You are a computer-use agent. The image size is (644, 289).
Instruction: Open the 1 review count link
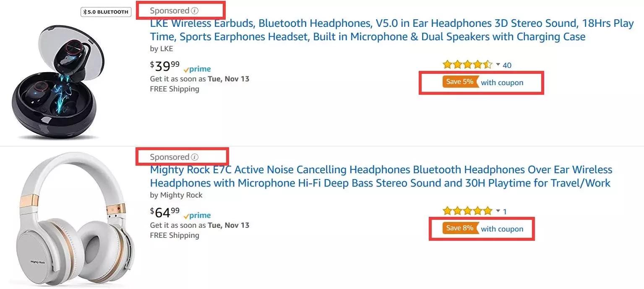(505, 211)
